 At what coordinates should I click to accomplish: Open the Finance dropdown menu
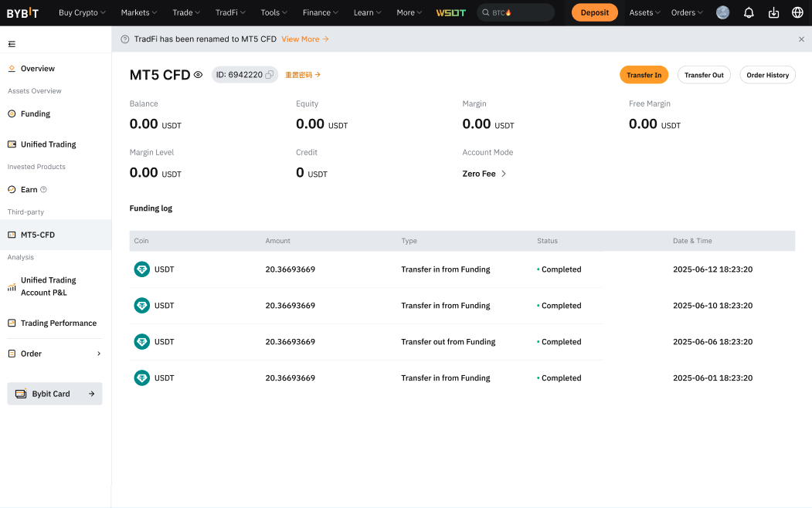pos(321,13)
